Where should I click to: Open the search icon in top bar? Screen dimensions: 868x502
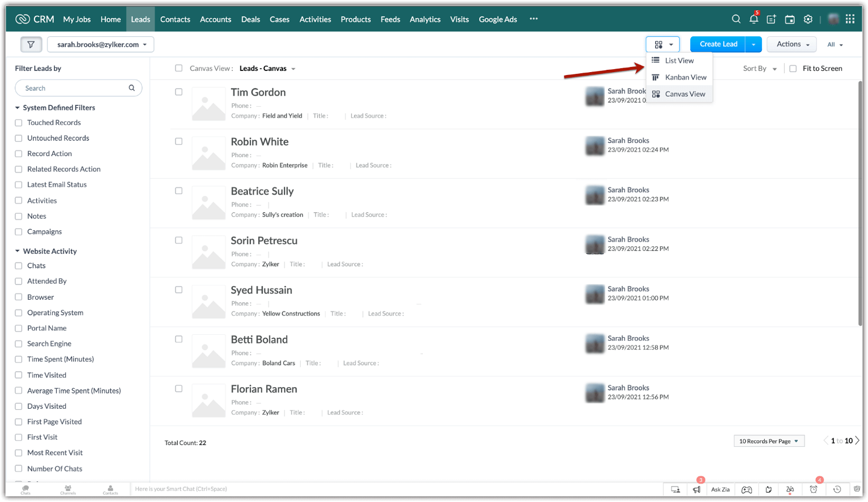coord(735,19)
